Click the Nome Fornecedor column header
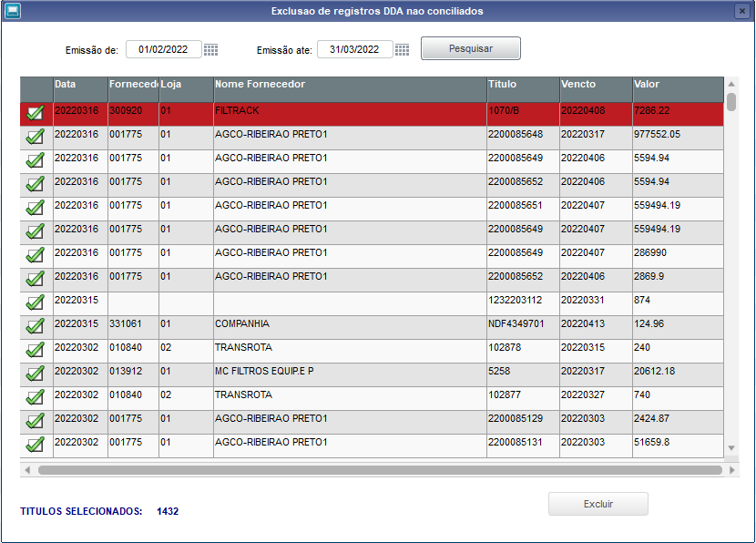This screenshot has width=756, height=543. (x=350, y=88)
